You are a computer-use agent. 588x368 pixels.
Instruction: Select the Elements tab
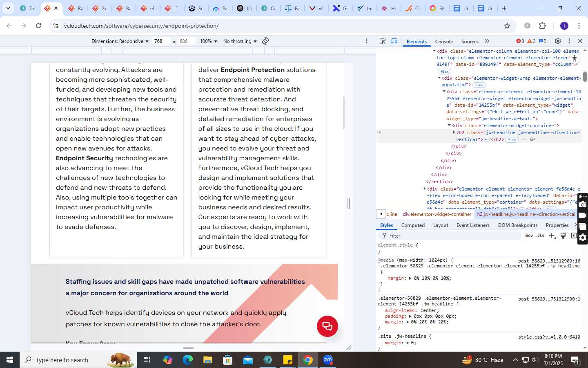[x=416, y=42]
